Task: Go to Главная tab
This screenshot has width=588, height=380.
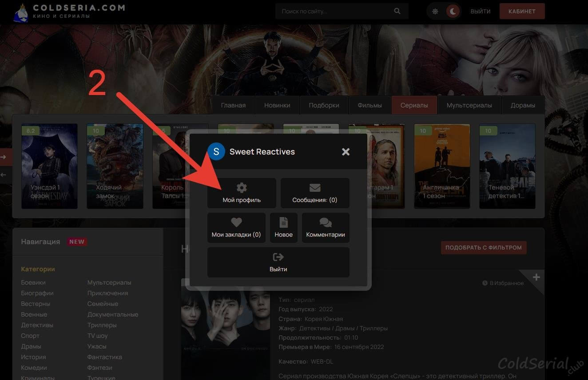Action: [x=233, y=105]
